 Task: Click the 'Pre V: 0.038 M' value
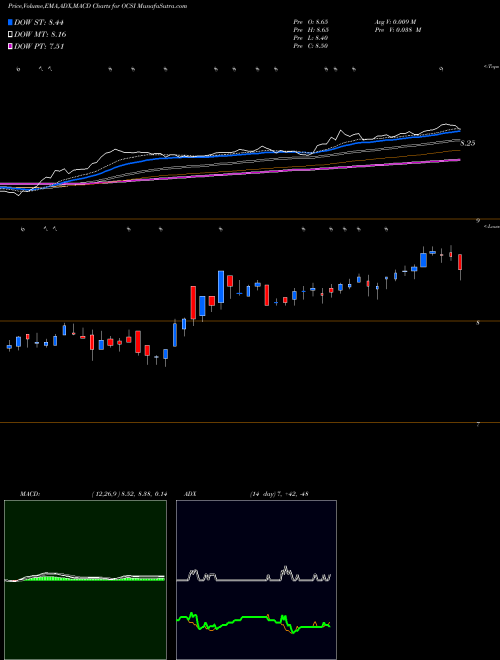pyautogui.click(x=399, y=30)
